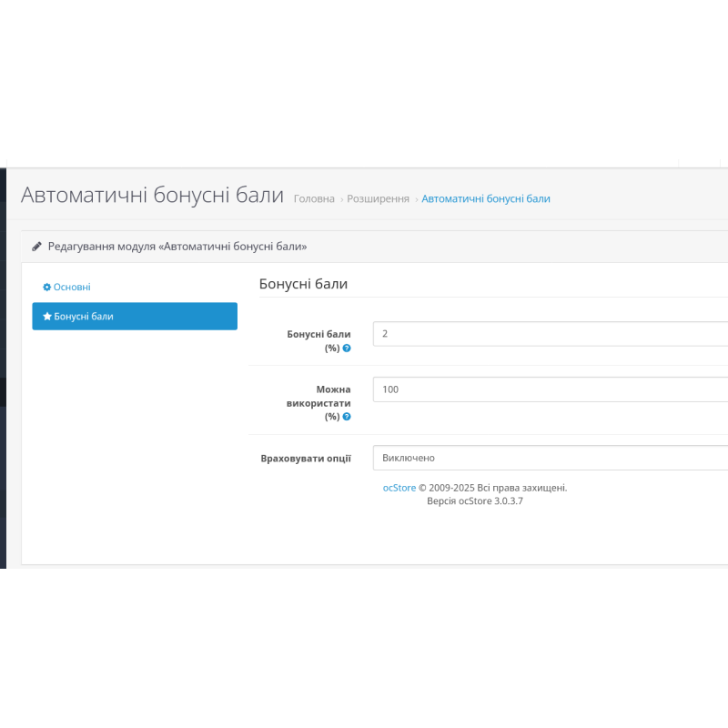This screenshot has height=728, width=728.
Task: Open help tooltip for Можна використати (%)
Action: (x=347, y=416)
